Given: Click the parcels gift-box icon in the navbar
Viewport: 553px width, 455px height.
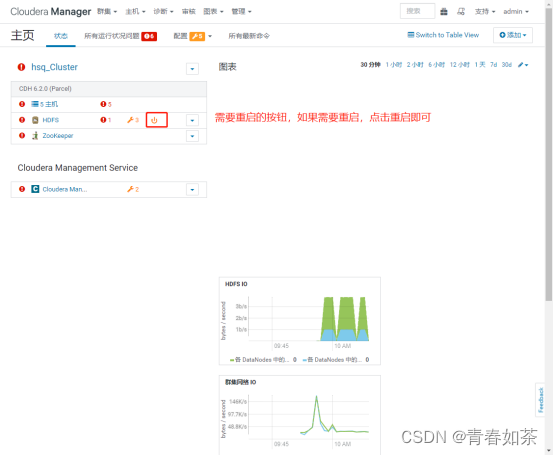Looking at the screenshot, I should coord(444,12).
